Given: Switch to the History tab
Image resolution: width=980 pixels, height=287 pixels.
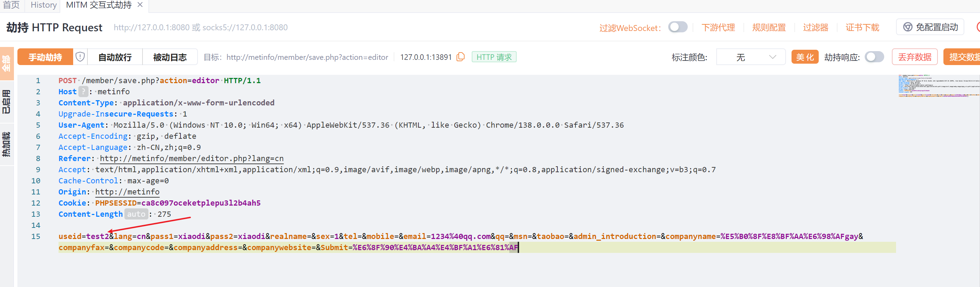Looking at the screenshot, I should (43, 5).
